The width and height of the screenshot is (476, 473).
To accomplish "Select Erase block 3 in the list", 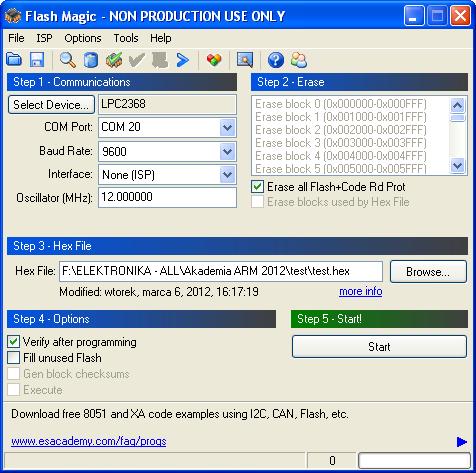I will click(341, 143).
